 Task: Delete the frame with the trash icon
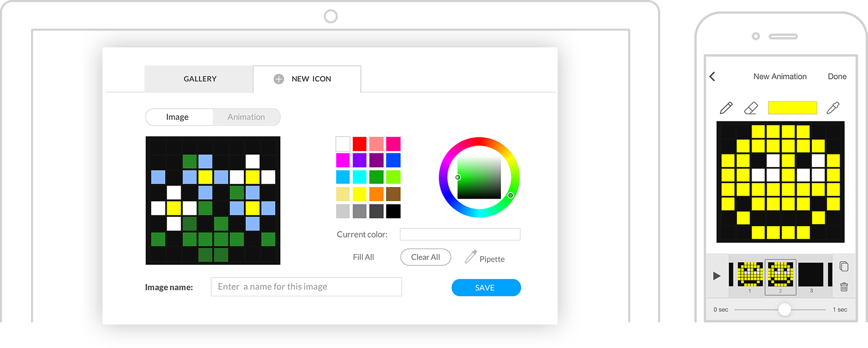[844, 287]
